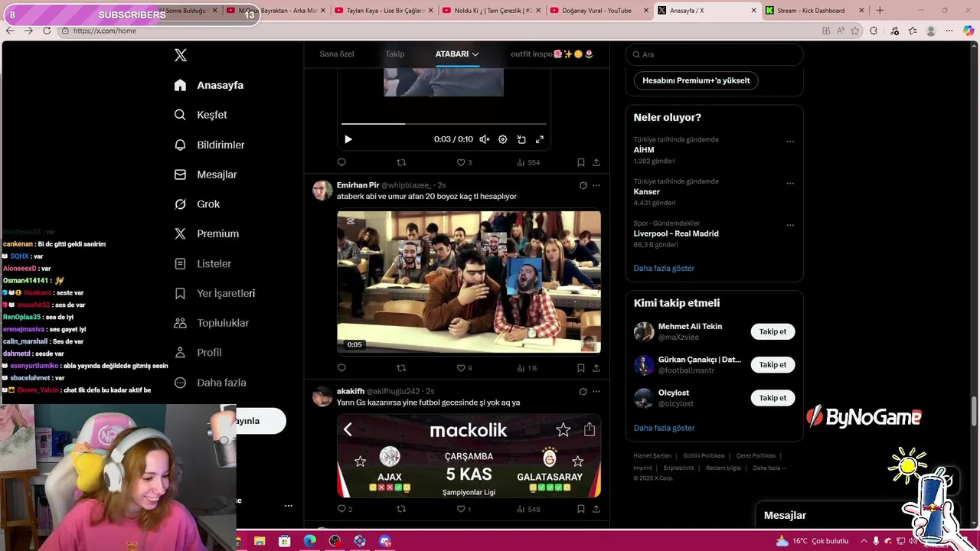
Task: Open Mesajlar in the sidebar
Action: point(205,174)
